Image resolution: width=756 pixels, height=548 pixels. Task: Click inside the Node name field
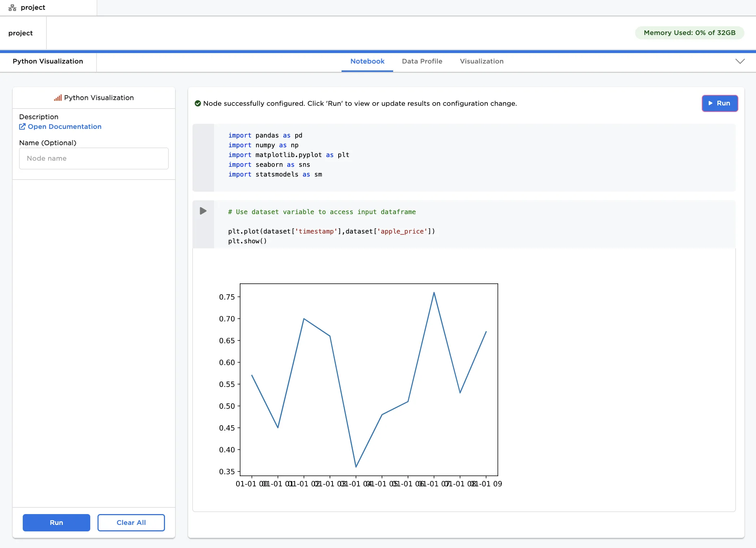94,158
